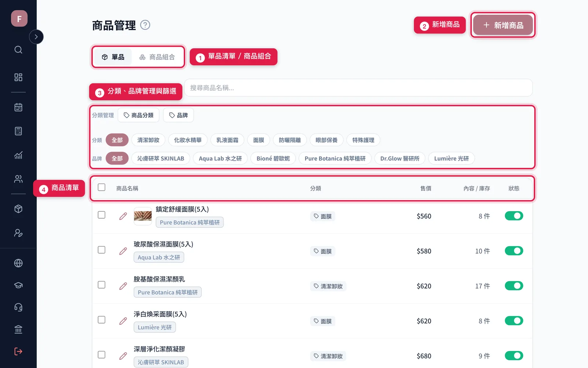Viewport: 588px width, 368px height.
Task: Click the logout icon in sidebar
Action: coord(18,351)
